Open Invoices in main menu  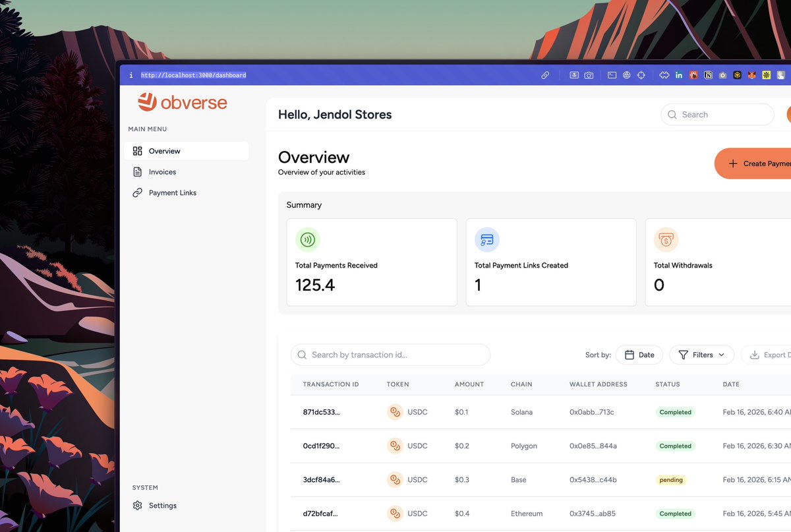click(x=187, y=172)
